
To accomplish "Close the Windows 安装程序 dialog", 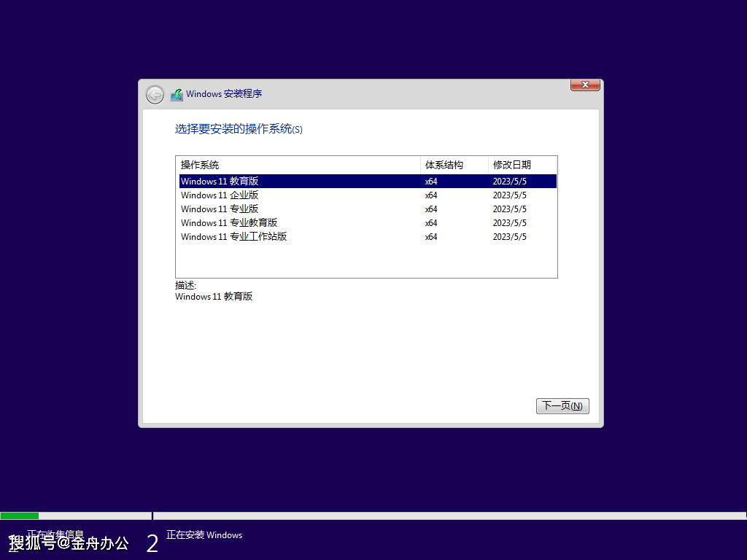I will coord(585,85).
